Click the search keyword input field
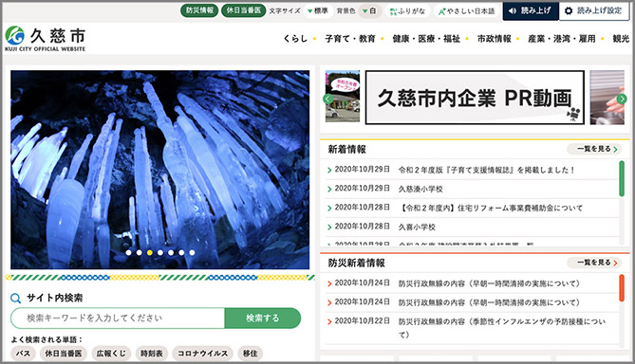Screen dimensions: 635x364 click(x=118, y=318)
